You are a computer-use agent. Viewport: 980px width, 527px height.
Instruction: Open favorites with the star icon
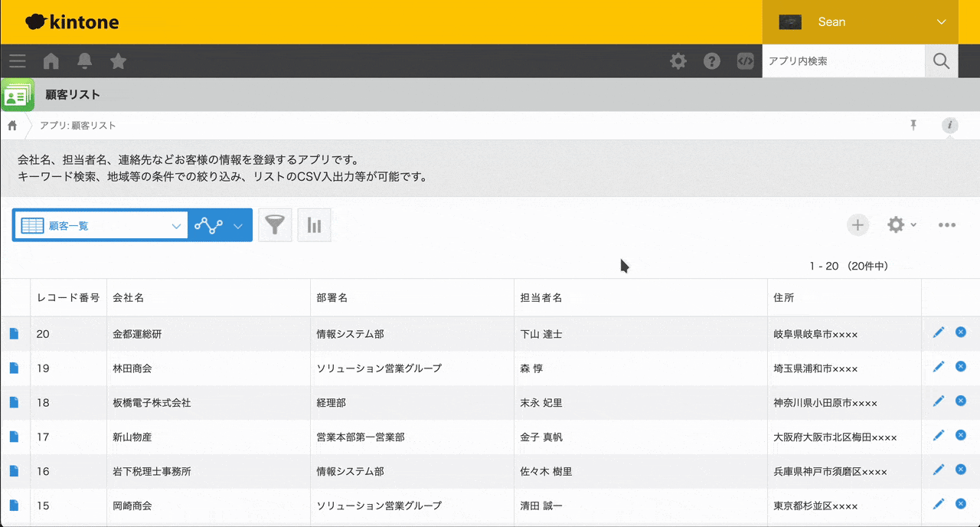tap(118, 61)
